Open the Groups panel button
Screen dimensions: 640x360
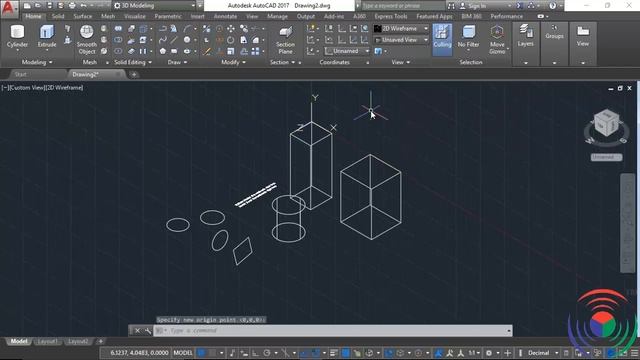pos(554,32)
